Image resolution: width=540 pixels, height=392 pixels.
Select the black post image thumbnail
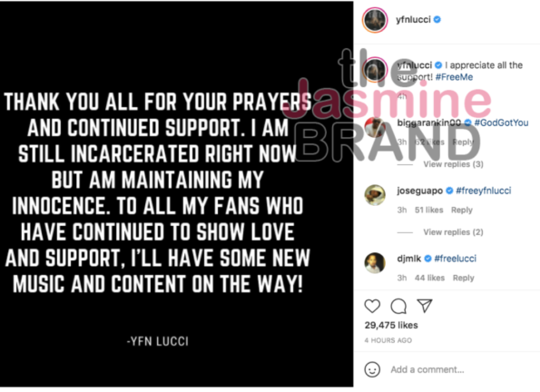point(176,194)
